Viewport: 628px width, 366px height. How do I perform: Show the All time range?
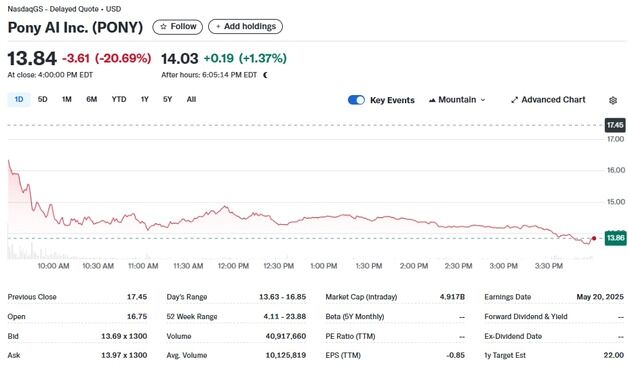tap(191, 99)
